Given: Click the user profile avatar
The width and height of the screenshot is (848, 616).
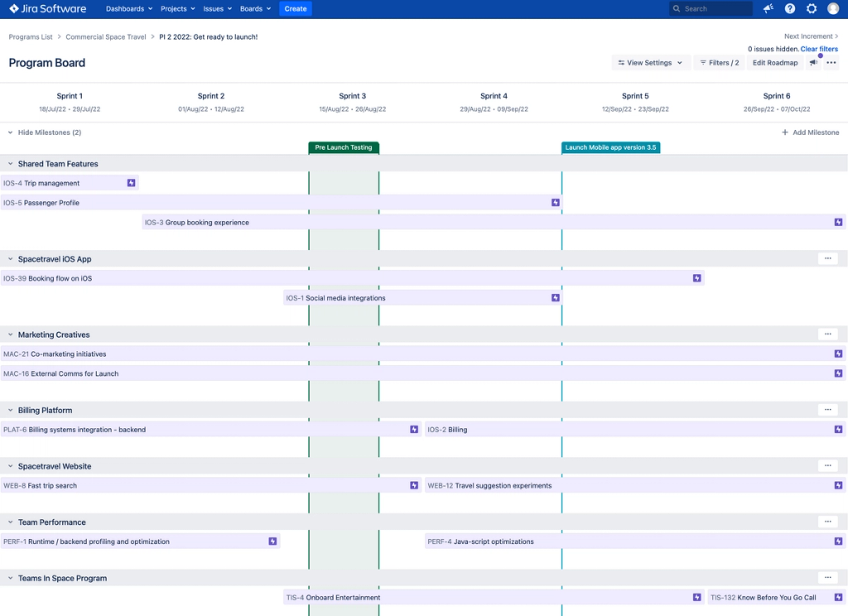Looking at the screenshot, I should pos(833,9).
